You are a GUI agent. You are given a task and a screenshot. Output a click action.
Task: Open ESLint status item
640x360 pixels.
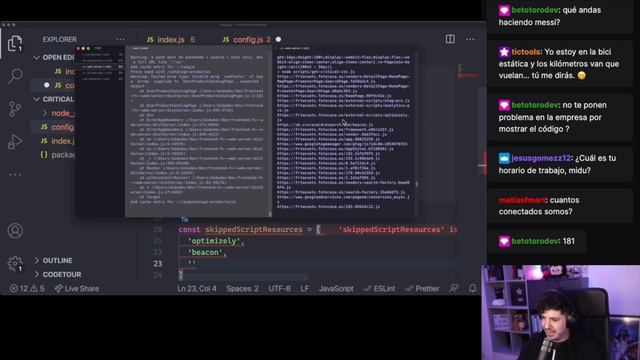[379, 289]
